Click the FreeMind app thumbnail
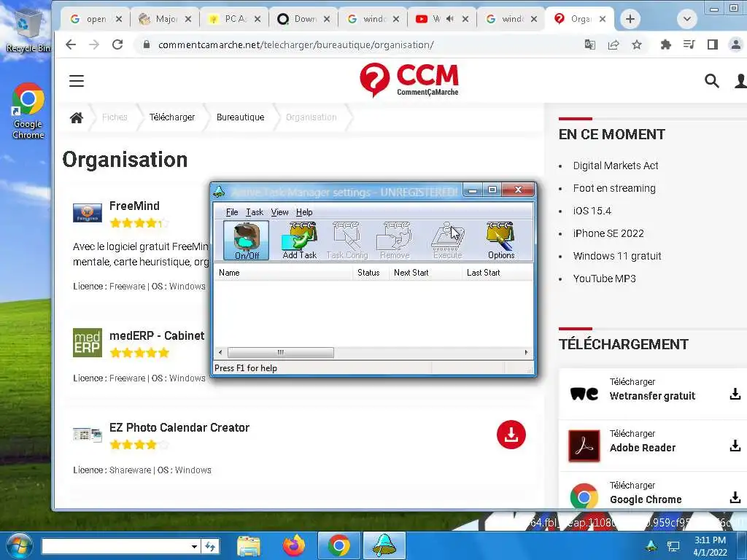Viewport: 747px width, 560px height. click(88, 212)
